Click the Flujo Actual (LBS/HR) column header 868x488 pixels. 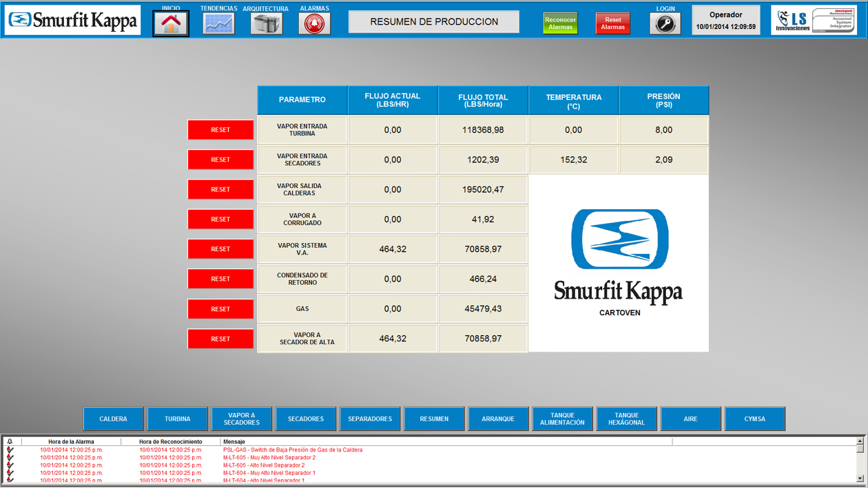393,100
